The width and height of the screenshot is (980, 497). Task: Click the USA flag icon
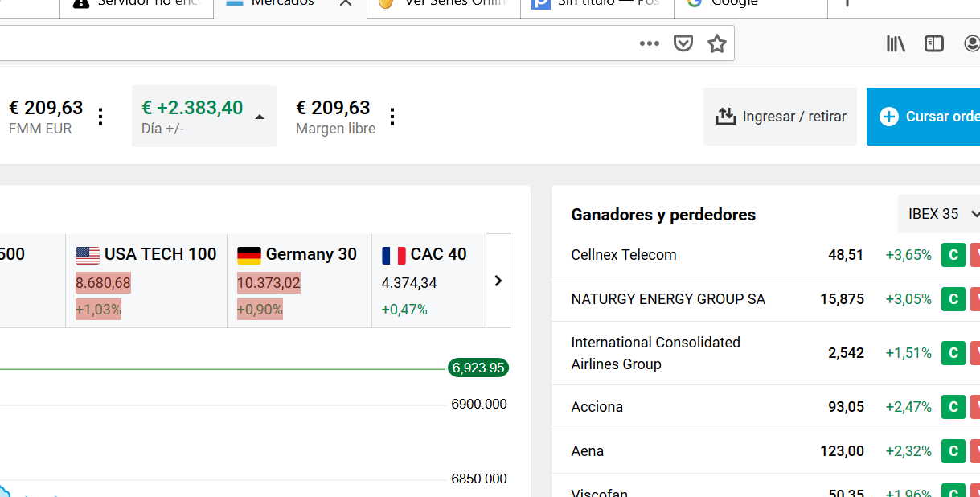[88, 256]
